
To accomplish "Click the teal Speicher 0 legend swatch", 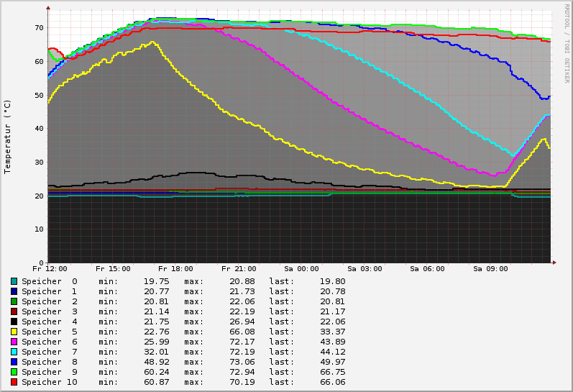I will point(14,281).
